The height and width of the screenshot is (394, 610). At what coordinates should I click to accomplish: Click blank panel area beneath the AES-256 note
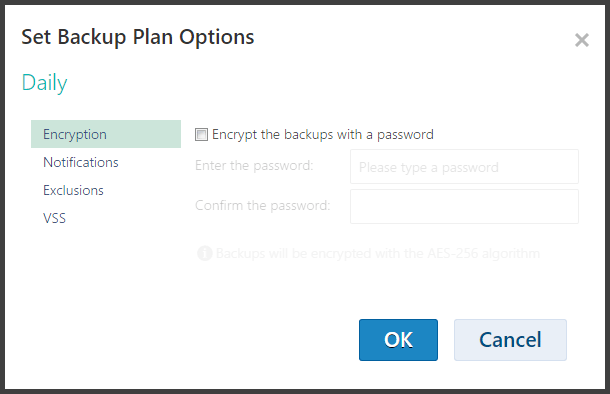[385, 290]
